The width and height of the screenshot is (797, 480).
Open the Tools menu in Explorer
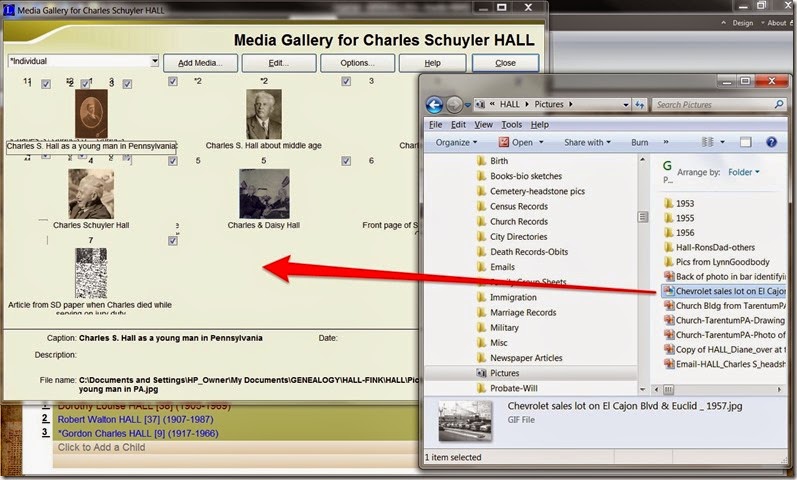[511, 125]
